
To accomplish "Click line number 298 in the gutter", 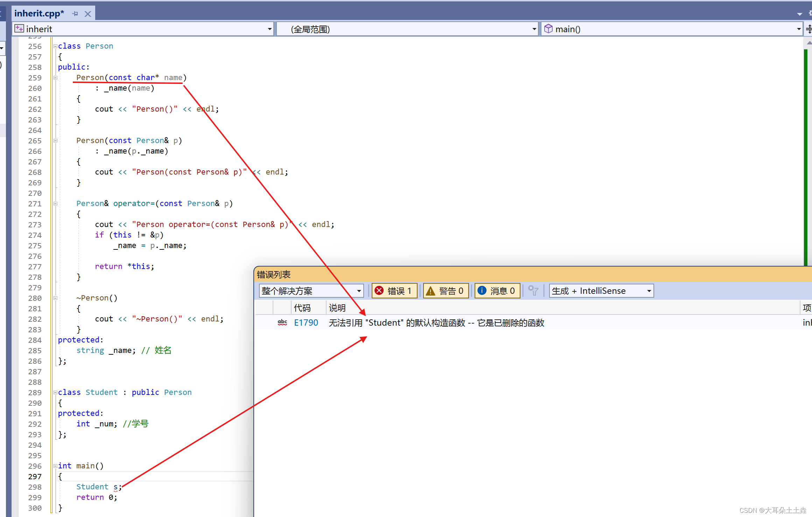I will [x=35, y=487].
